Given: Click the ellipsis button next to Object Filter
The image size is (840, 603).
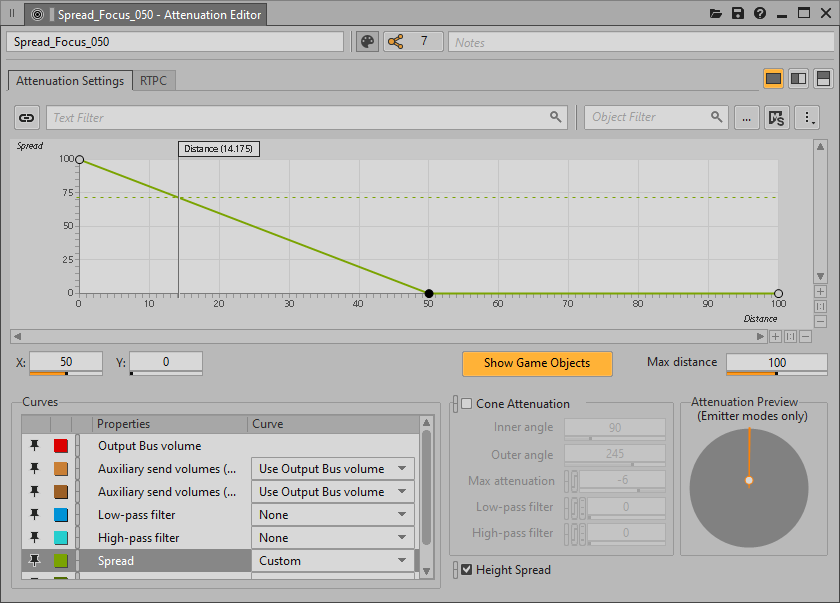Looking at the screenshot, I should [747, 117].
